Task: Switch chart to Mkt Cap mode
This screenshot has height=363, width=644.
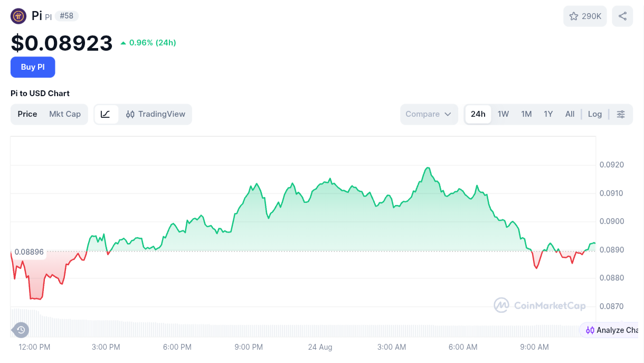Action: (x=65, y=114)
